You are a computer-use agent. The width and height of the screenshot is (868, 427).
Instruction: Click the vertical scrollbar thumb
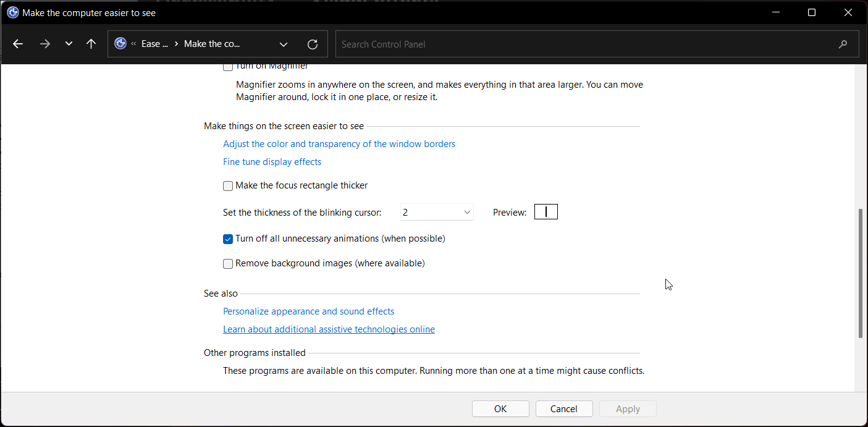tap(861, 273)
